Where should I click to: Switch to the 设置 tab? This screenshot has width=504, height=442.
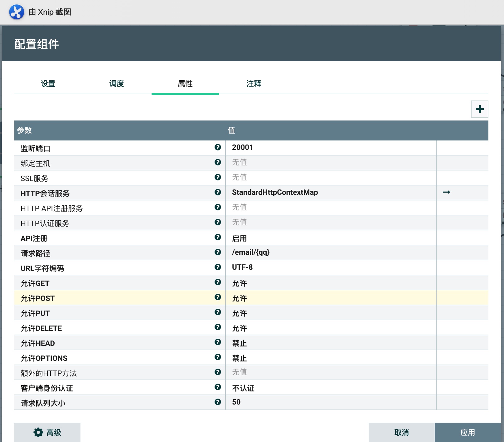48,84
